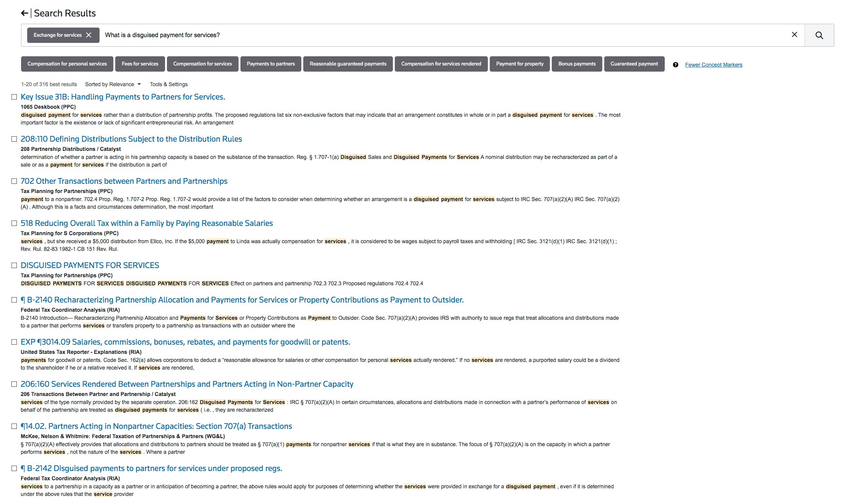
Task: Click Fewer Concept Markers link
Action: click(x=713, y=65)
